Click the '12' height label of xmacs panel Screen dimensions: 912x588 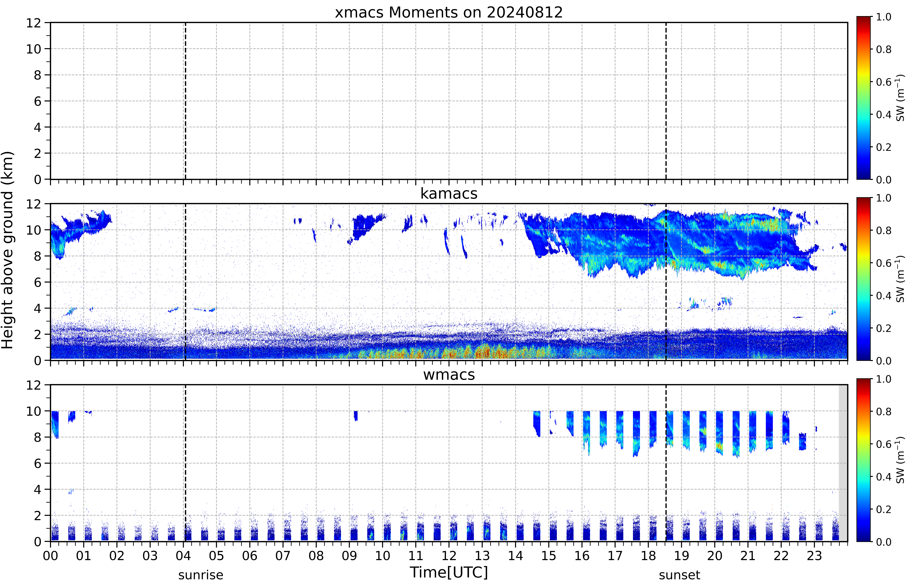[x=34, y=23]
